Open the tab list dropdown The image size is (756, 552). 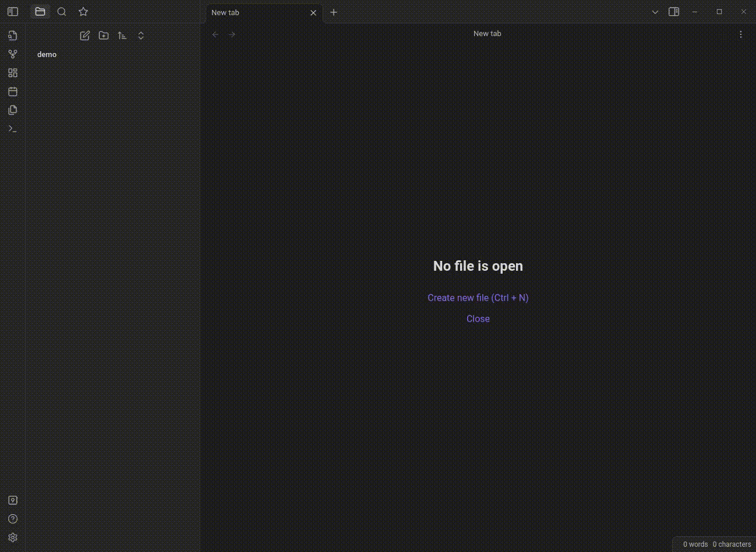pos(655,12)
